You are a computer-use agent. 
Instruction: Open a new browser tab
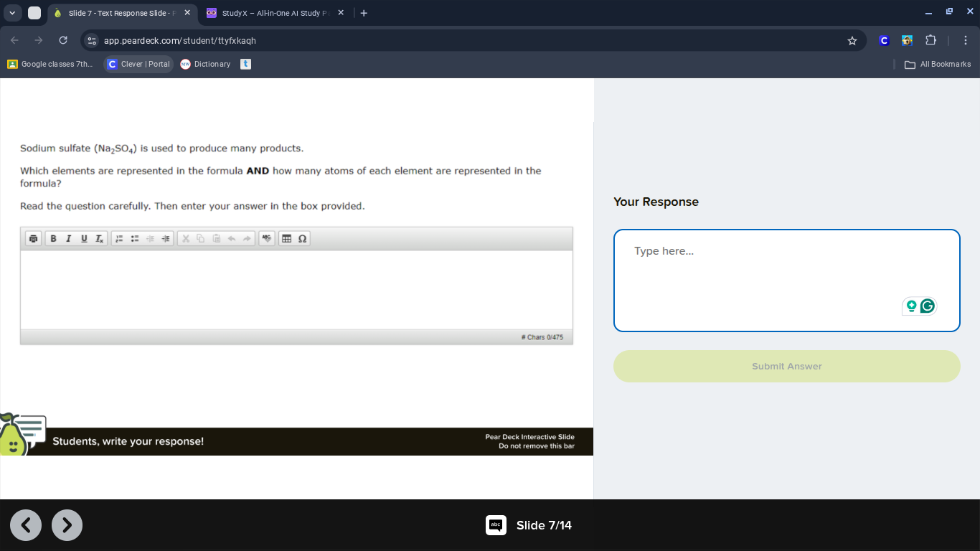click(364, 13)
